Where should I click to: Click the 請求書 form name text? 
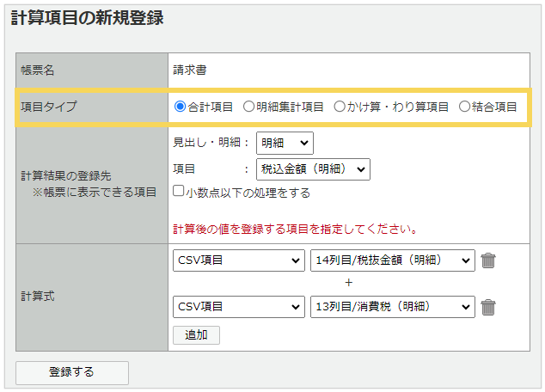tap(189, 70)
